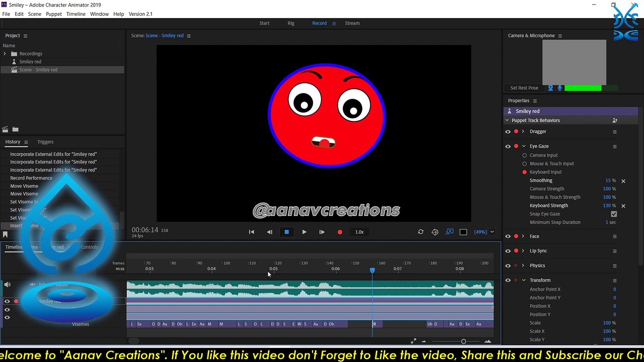This screenshot has width=644, height=362.
Task: Toggle Face behavior visibility eye
Action: point(508,236)
